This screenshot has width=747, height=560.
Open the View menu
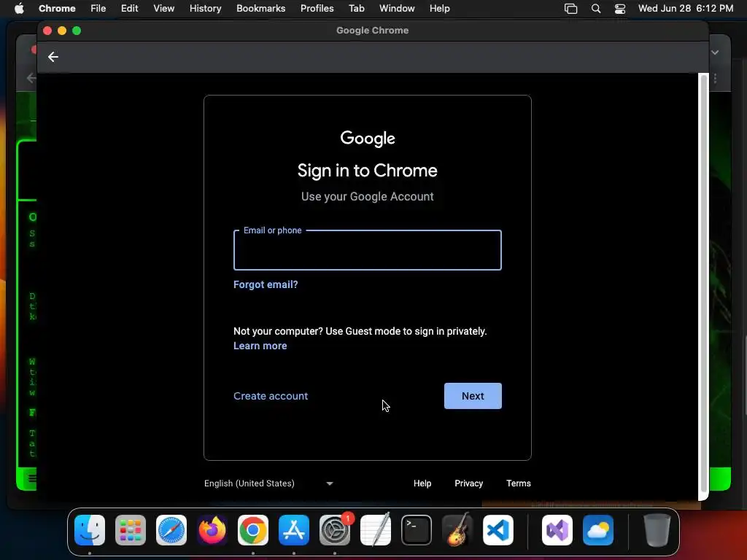[163, 8]
